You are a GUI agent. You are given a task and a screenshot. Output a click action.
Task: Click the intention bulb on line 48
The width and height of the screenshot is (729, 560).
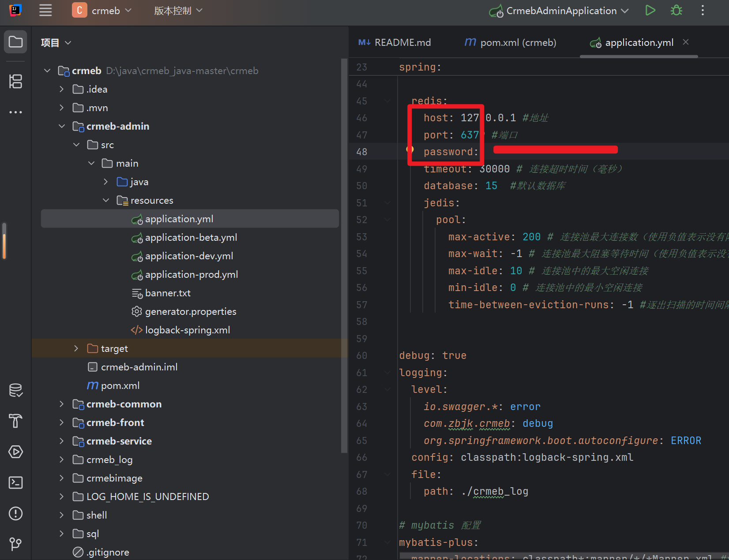tap(410, 149)
